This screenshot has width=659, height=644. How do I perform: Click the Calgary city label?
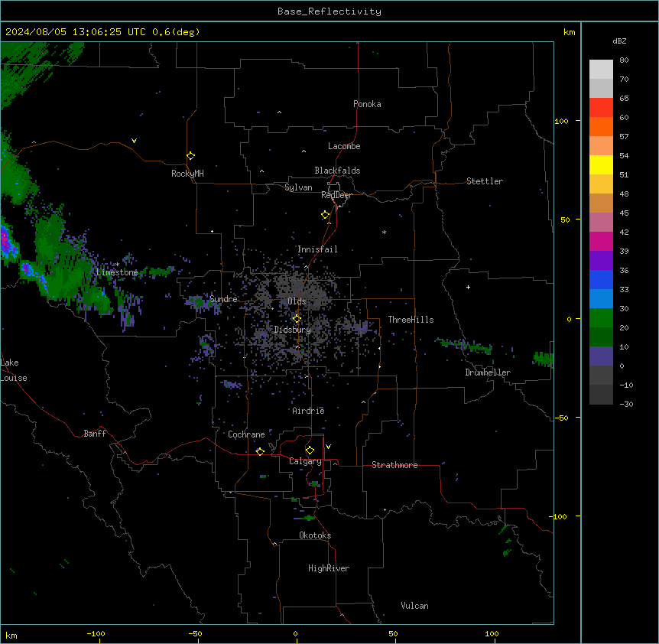pyautogui.click(x=305, y=461)
